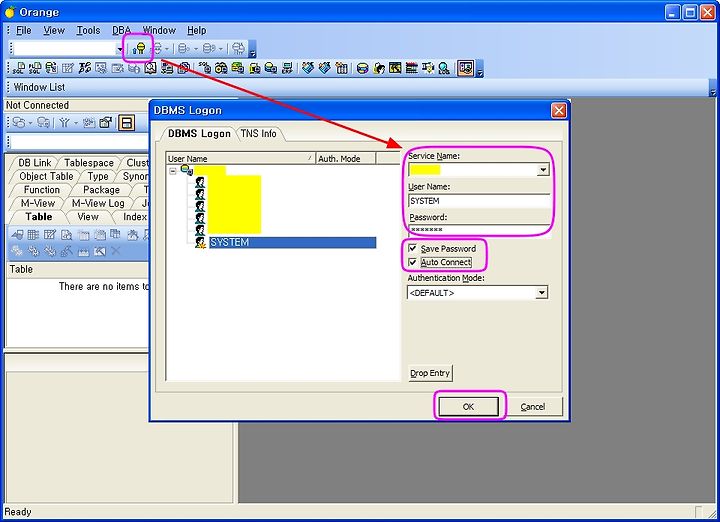Switch to the Tablespace tab

pyautogui.click(x=89, y=163)
